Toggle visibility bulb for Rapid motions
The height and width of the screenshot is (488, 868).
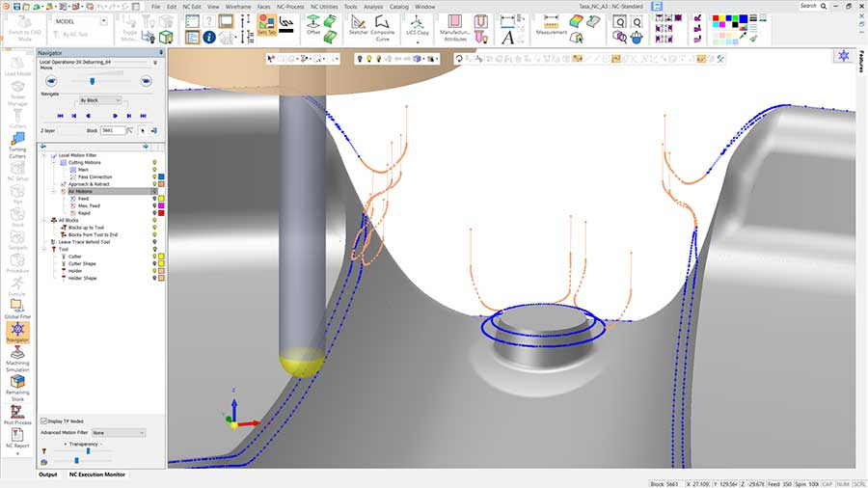(154, 212)
